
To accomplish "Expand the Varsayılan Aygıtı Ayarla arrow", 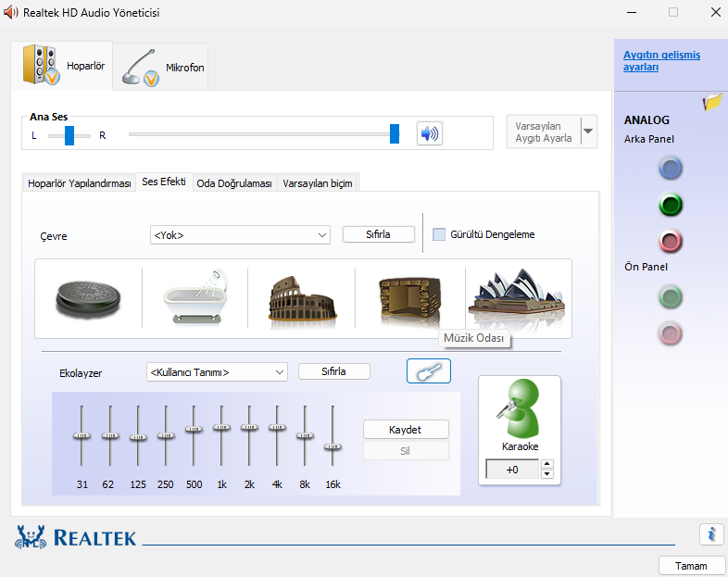I will (588, 132).
